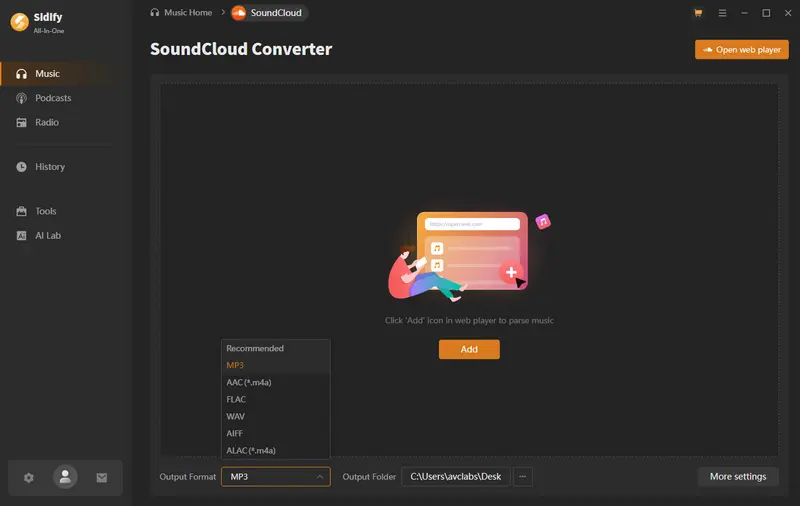800x506 pixels.
Task: Choose FLAC output format
Action: 276,399
